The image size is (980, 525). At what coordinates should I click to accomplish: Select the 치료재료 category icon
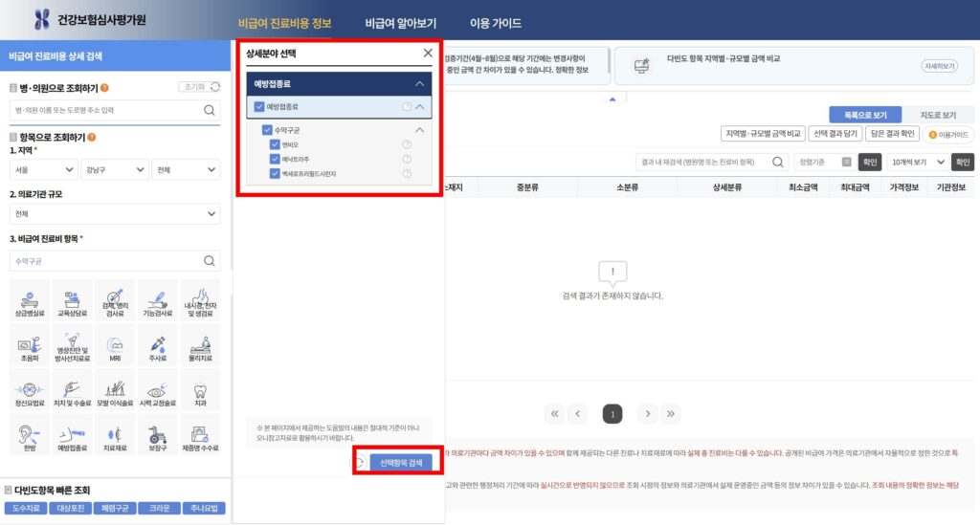pyautogui.click(x=115, y=437)
